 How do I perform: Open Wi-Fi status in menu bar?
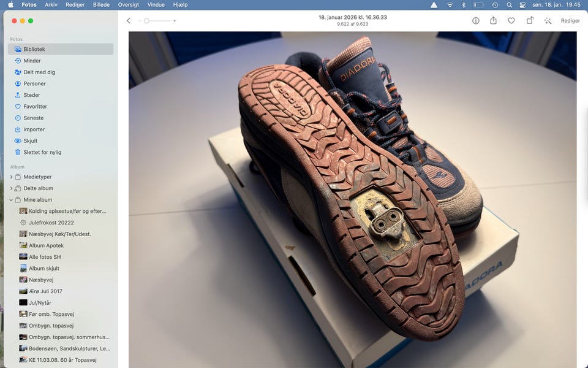click(450, 5)
